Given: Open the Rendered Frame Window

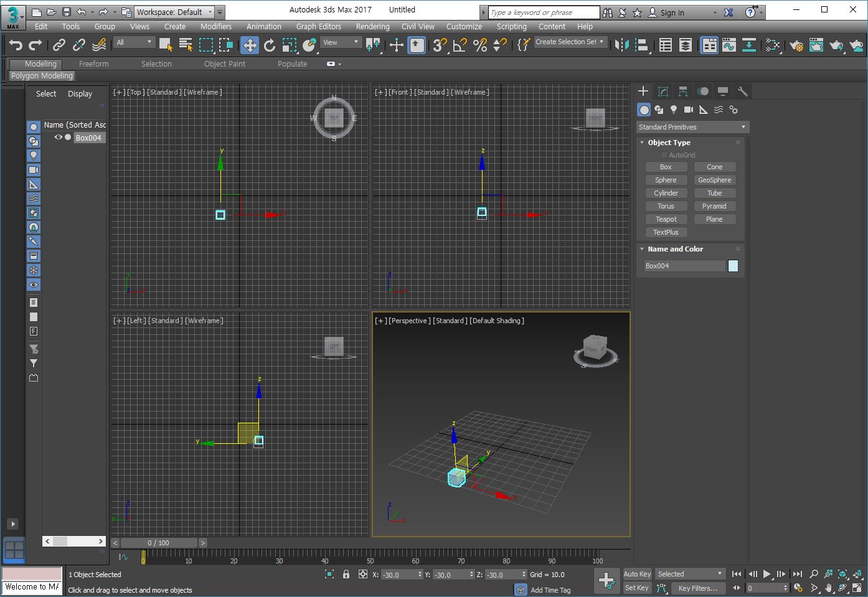Looking at the screenshot, I should (816, 45).
